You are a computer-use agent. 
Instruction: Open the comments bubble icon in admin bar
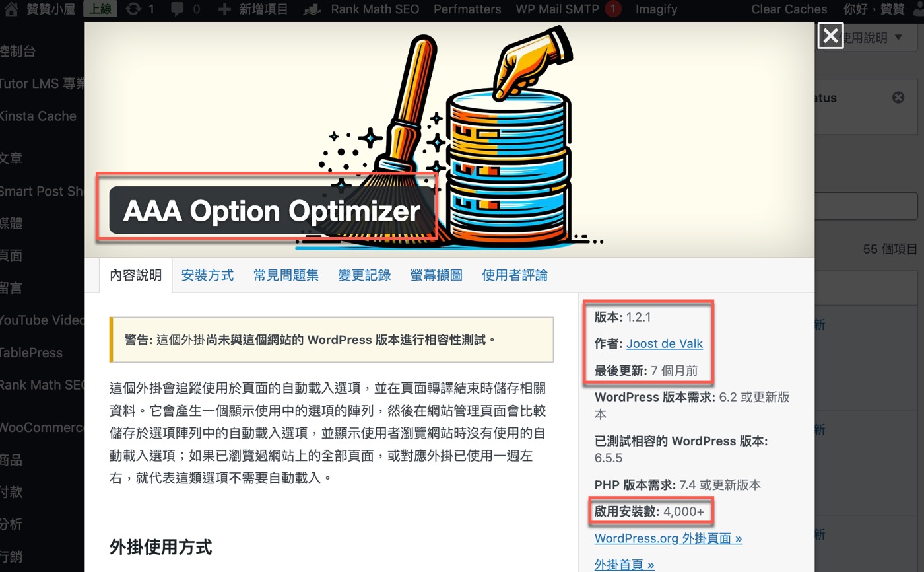[178, 9]
